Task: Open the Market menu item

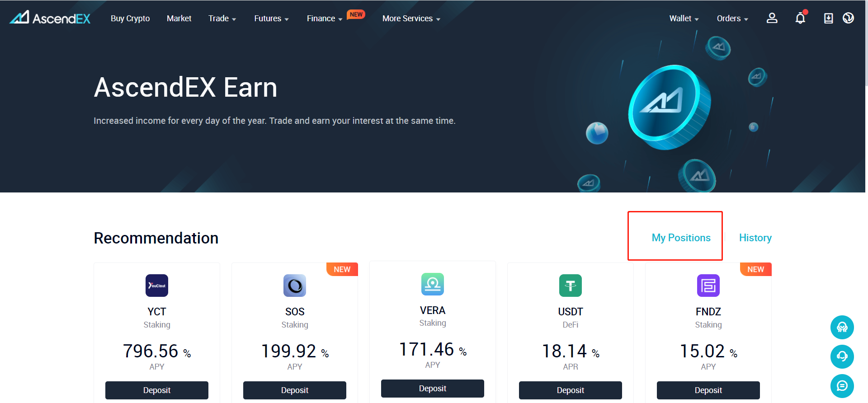Action: tap(179, 19)
